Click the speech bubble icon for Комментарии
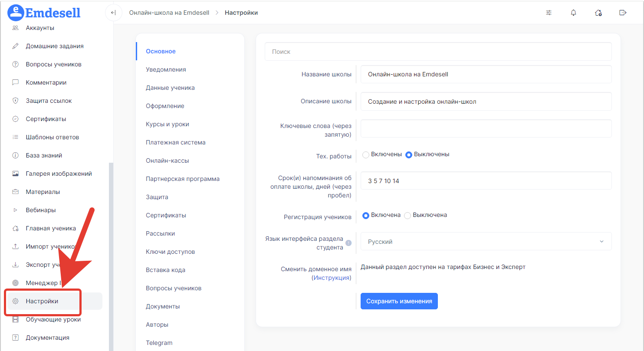This screenshot has height=351, width=644. click(16, 82)
